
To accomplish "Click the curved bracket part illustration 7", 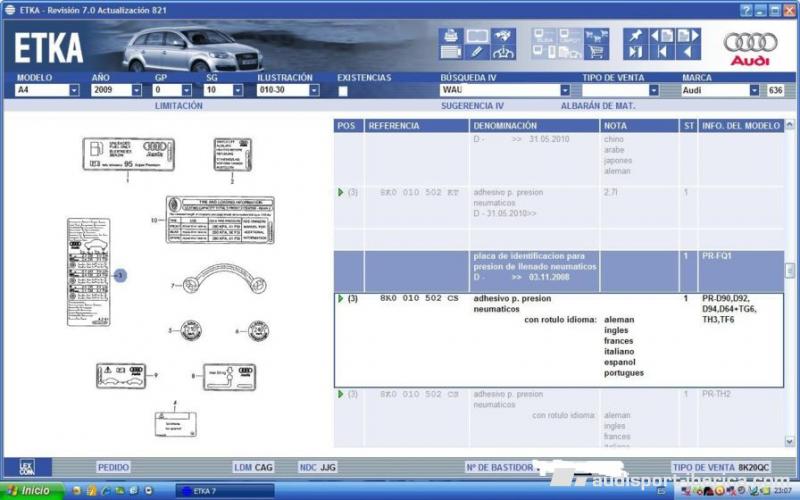I will pos(224,279).
